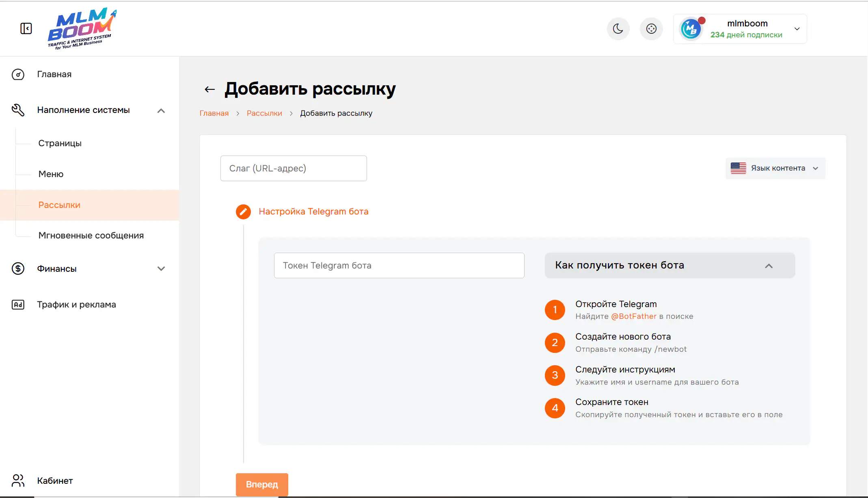Open the Страницы menu item

pos(60,143)
